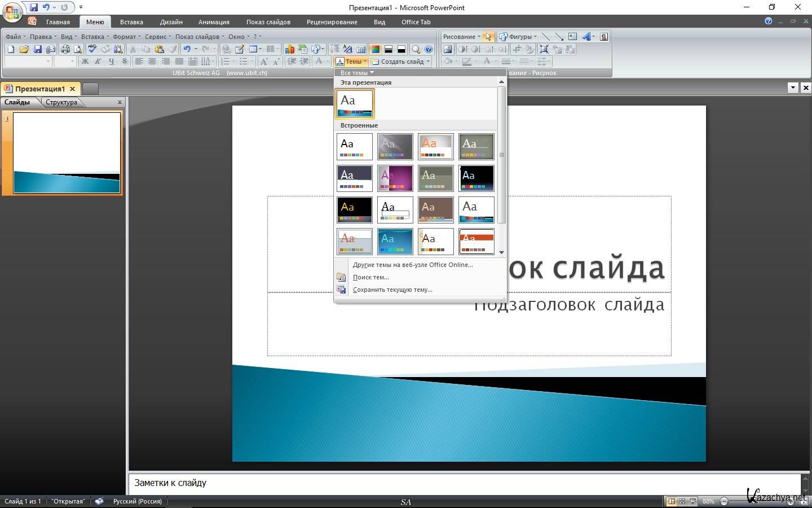Image resolution: width=812 pixels, height=508 pixels.
Task: Select the brown built-in theme thumbnail
Action: [x=436, y=209]
